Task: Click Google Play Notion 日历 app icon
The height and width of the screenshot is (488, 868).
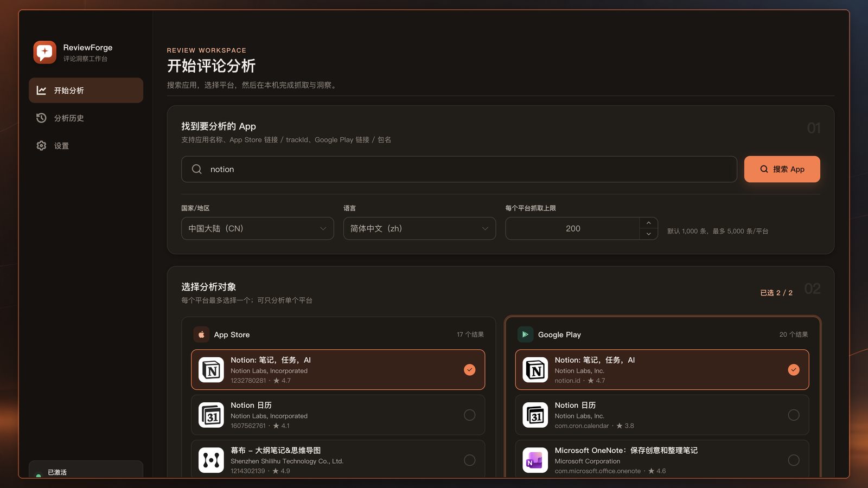Action: tap(535, 415)
